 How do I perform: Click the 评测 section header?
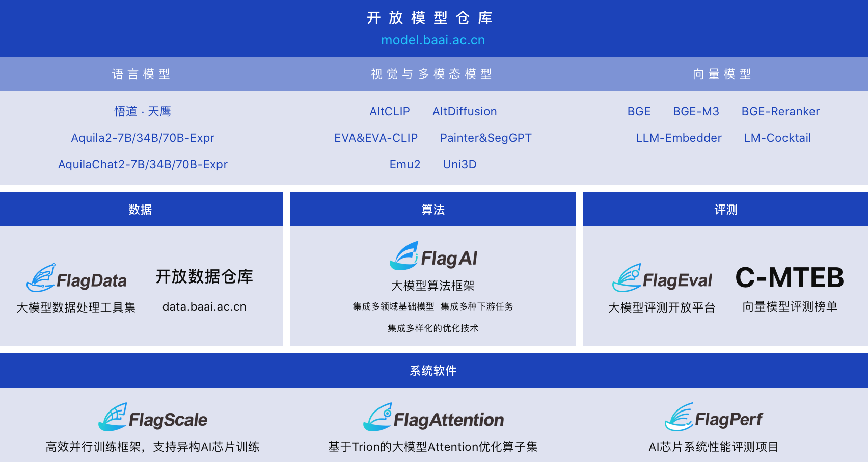coord(725,210)
